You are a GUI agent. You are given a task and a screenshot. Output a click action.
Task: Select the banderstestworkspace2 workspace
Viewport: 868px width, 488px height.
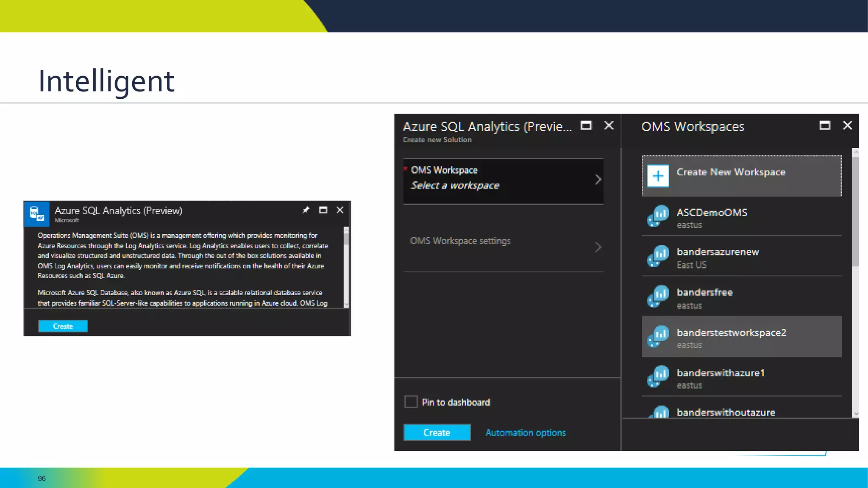[x=742, y=337]
